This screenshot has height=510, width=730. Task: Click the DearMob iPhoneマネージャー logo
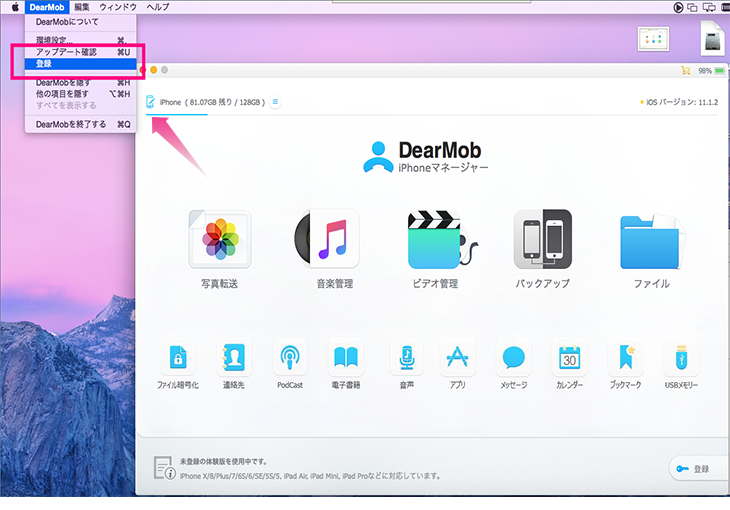[426, 157]
